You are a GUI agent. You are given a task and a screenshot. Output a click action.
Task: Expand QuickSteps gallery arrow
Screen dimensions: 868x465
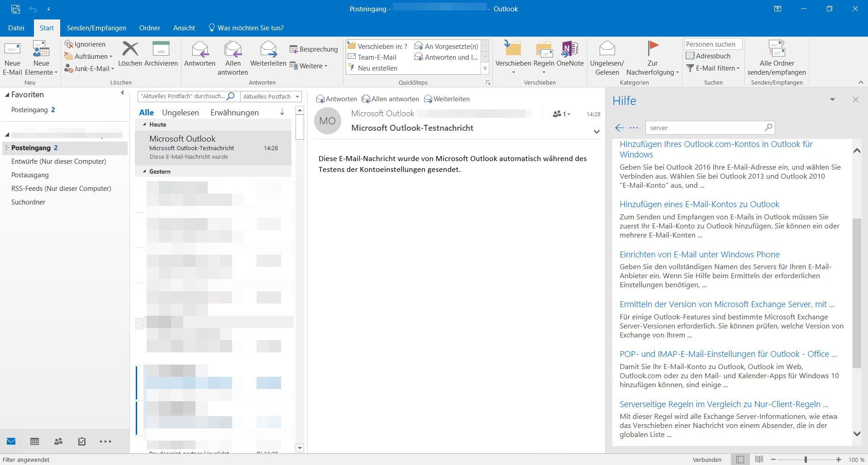pyautogui.click(x=485, y=69)
